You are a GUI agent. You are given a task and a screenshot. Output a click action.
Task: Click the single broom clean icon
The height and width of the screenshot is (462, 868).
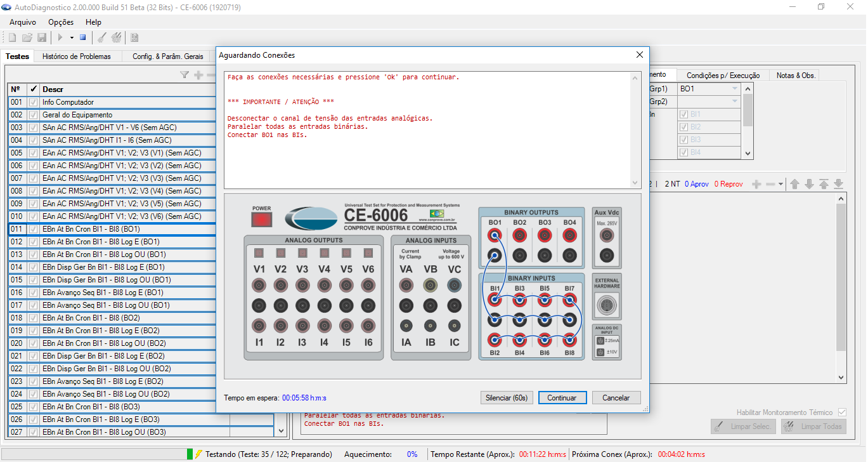(101, 38)
